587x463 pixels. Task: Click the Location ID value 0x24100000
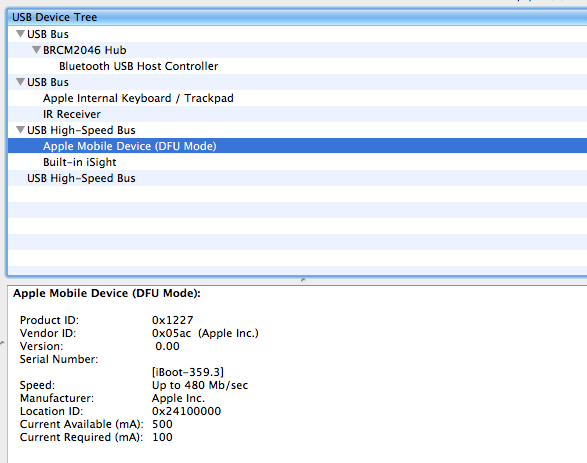click(x=186, y=411)
